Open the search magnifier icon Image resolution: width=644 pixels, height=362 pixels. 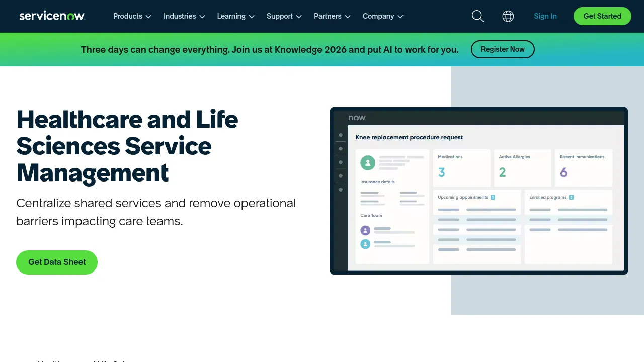478,16
